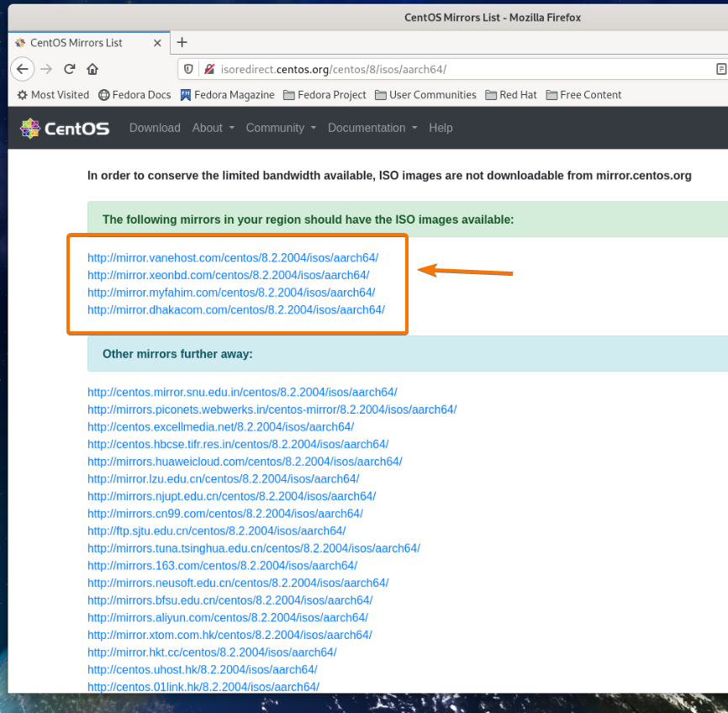The height and width of the screenshot is (713, 728).
Task: Open mirror.vanehost.com mirror link
Action: point(233,258)
